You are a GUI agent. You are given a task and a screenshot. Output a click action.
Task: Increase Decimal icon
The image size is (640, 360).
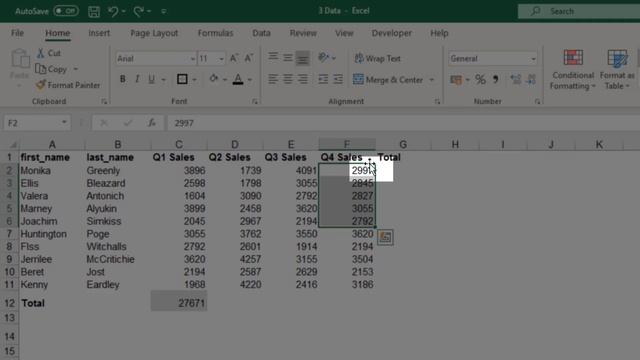[x=516, y=80]
